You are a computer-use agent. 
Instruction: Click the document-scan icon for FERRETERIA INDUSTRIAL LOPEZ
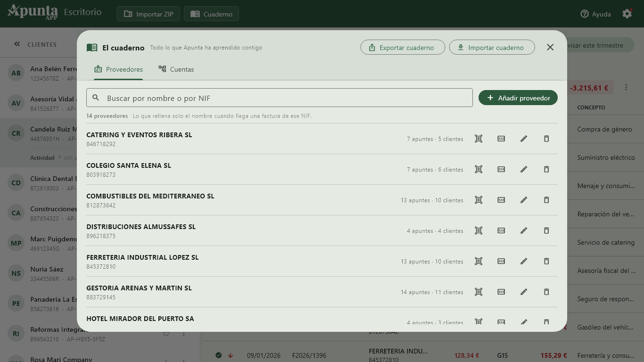pyautogui.click(x=479, y=261)
